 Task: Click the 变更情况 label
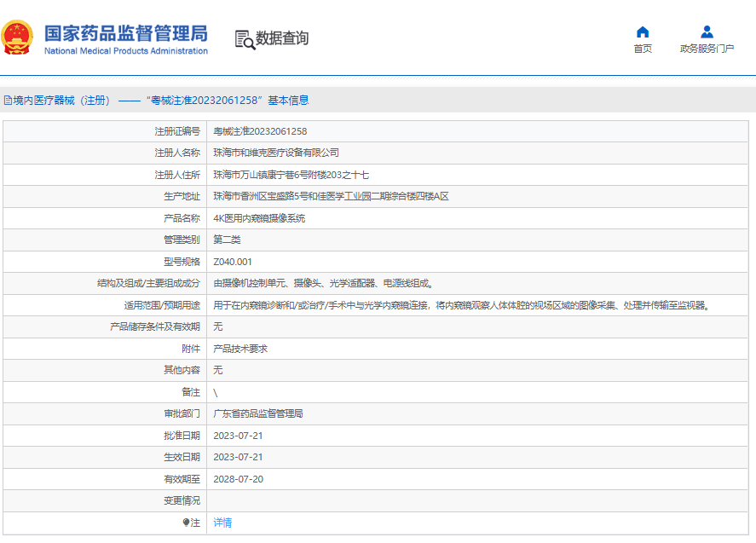pos(182,500)
